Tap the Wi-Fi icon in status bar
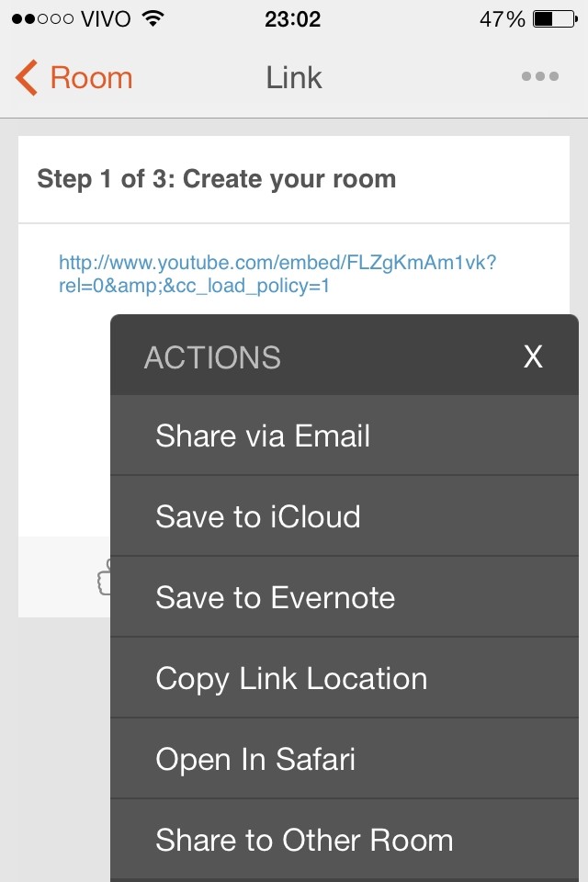 pyautogui.click(x=153, y=19)
